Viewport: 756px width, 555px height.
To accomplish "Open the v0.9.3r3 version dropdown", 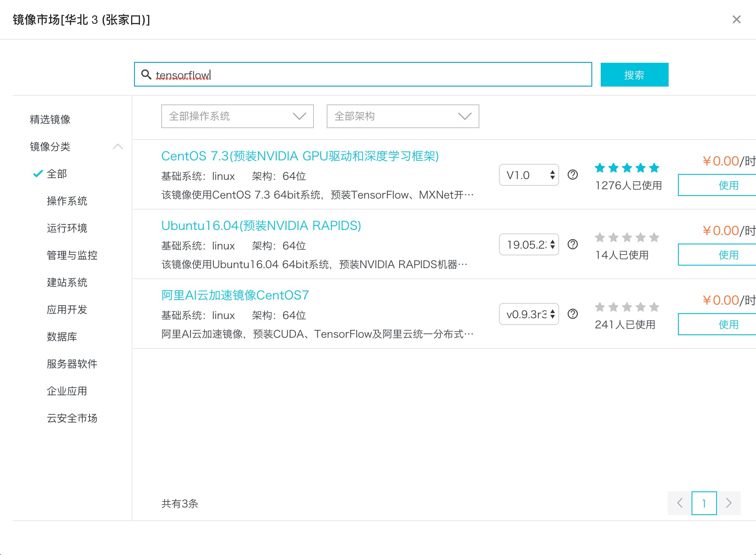I will 529,314.
